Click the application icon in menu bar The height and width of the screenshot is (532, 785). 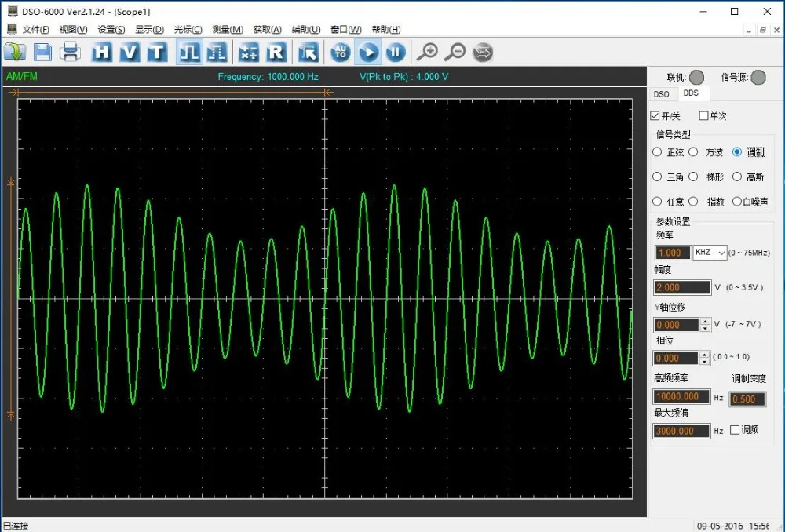(12, 29)
